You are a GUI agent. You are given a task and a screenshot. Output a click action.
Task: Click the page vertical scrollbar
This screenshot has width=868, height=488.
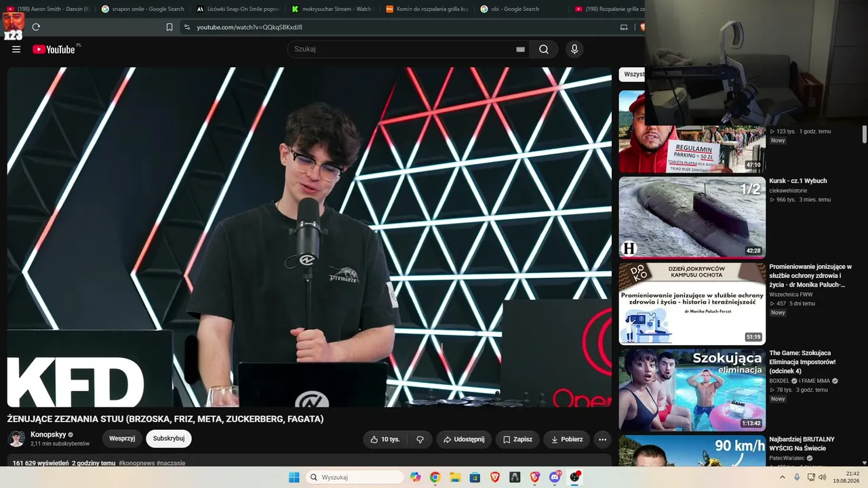click(x=865, y=134)
